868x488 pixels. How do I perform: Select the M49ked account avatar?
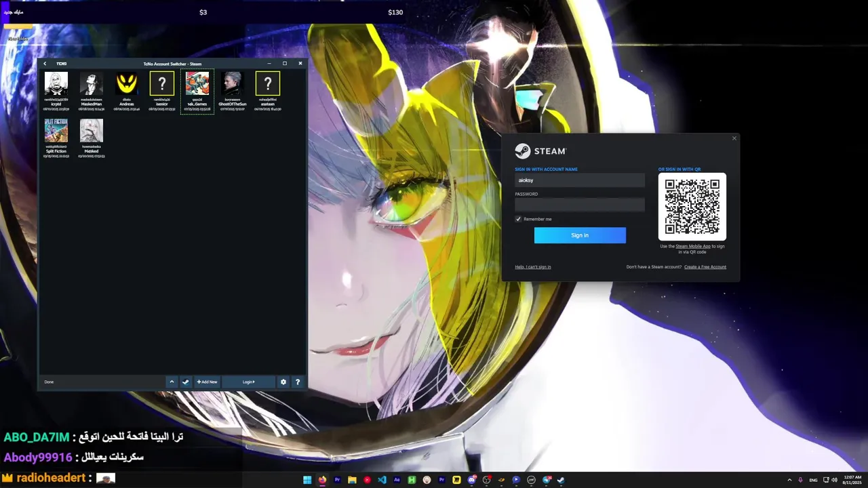click(92, 131)
